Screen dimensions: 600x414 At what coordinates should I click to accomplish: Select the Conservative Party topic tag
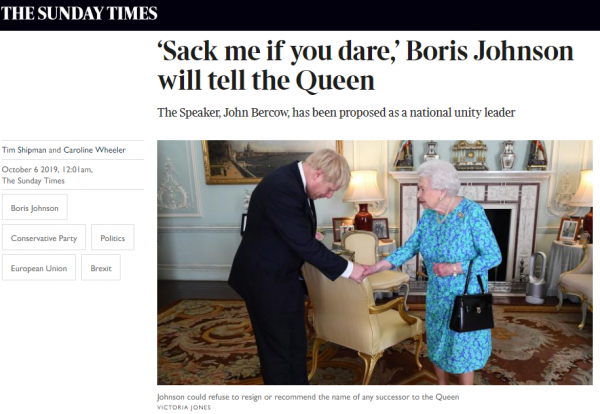click(44, 238)
